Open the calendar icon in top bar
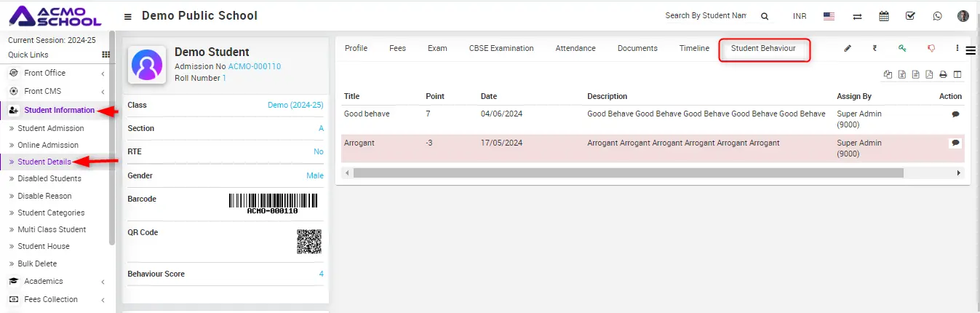The image size is (980, 313). tap(884, 16)
